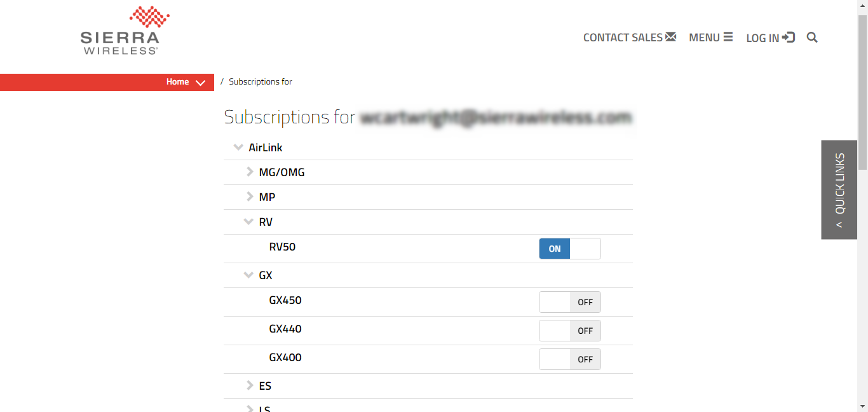Open the hamburger Menu icon

(x=728, y=37)
